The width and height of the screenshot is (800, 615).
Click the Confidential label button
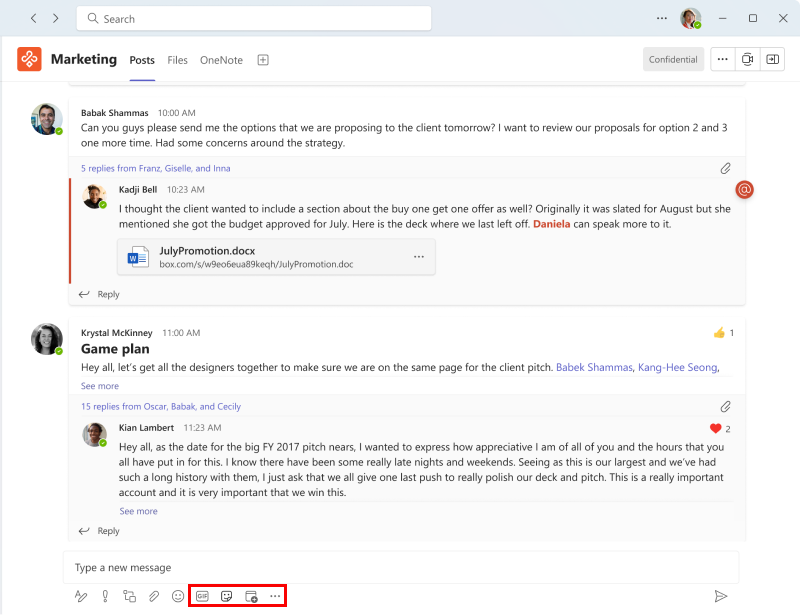673,59
